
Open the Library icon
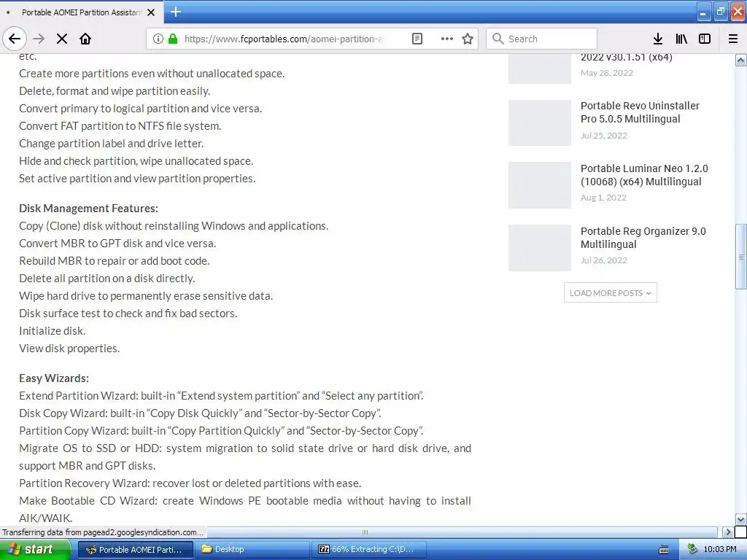pyautogui.click(x=681, y=39)
